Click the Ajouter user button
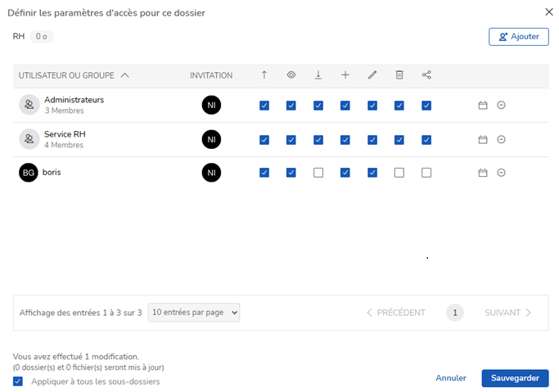 point(519,37)
